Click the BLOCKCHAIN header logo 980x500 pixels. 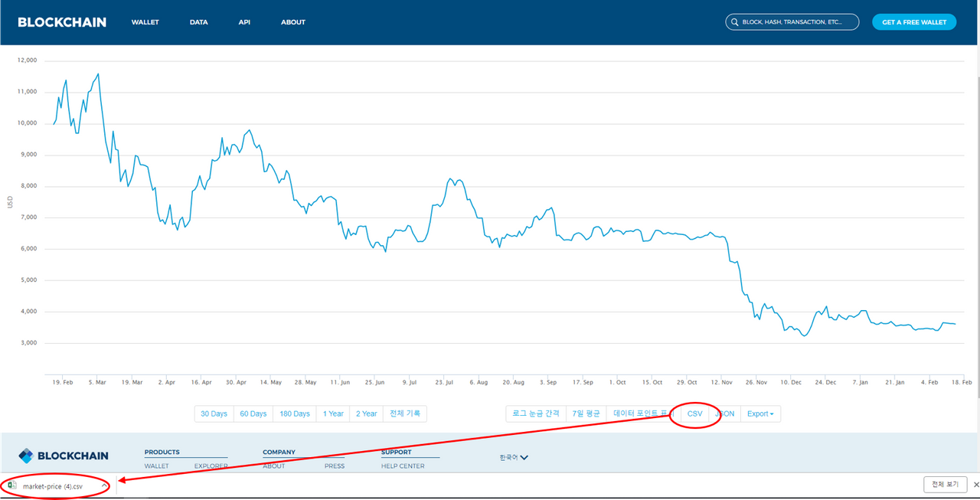coord(62,22)
